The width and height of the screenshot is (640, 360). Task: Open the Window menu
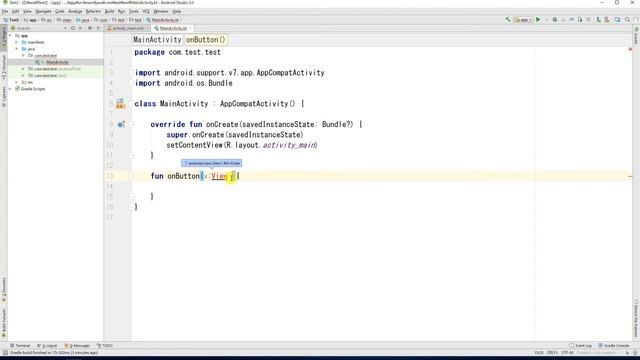160,11
